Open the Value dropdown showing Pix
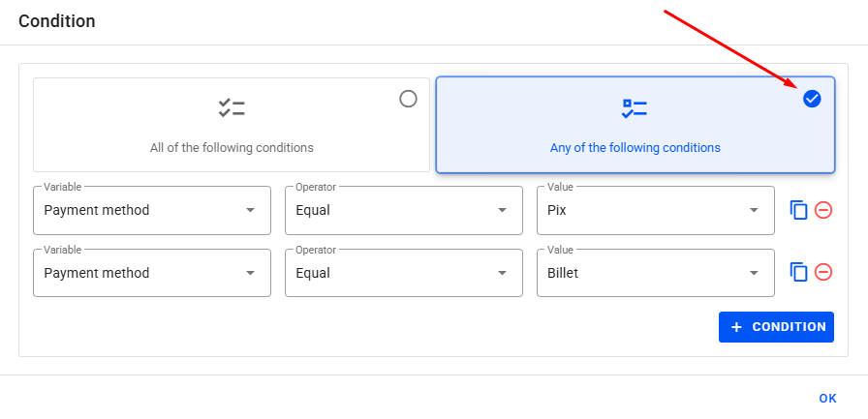This screenshot has width=868, height=419. pyautogui.click(x=656, y=210)
